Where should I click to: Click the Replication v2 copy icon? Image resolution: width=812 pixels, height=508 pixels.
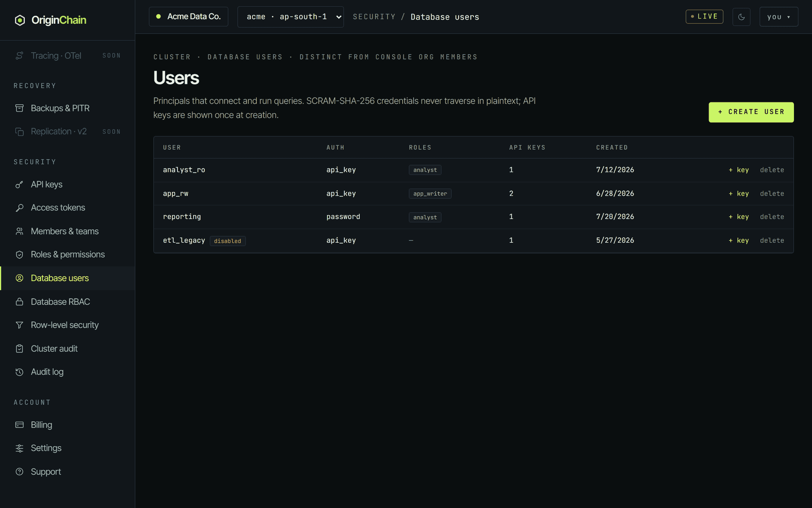click(x=20, y=132)
